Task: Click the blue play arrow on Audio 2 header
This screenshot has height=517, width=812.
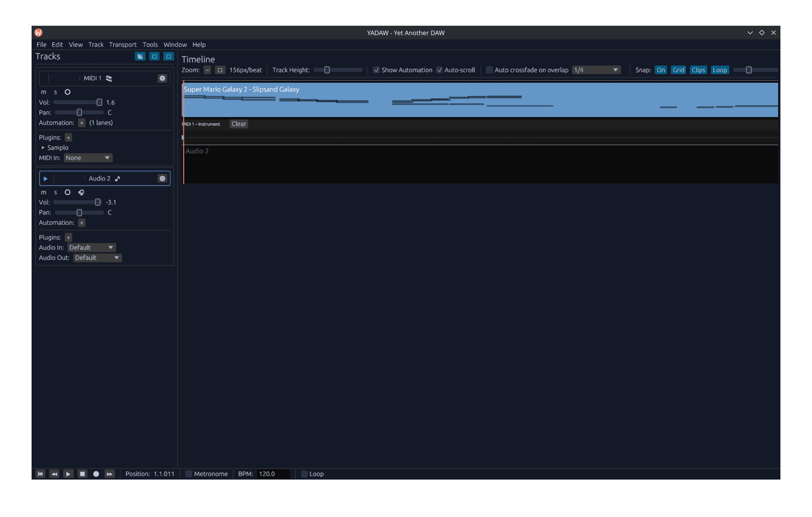Action: click(46, 179)
